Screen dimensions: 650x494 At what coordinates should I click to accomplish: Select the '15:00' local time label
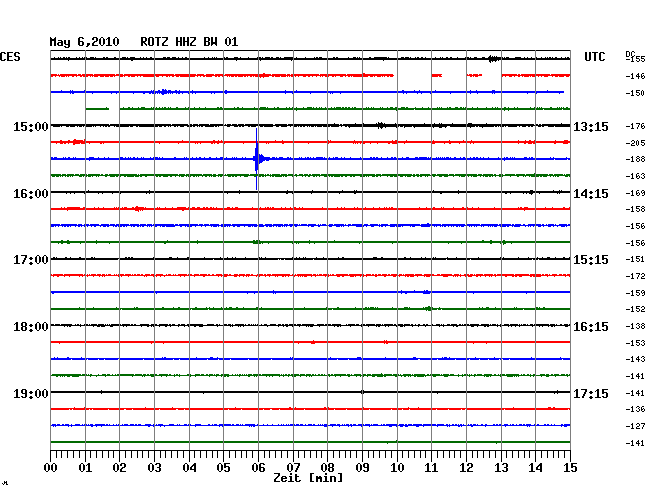[31, 126]
